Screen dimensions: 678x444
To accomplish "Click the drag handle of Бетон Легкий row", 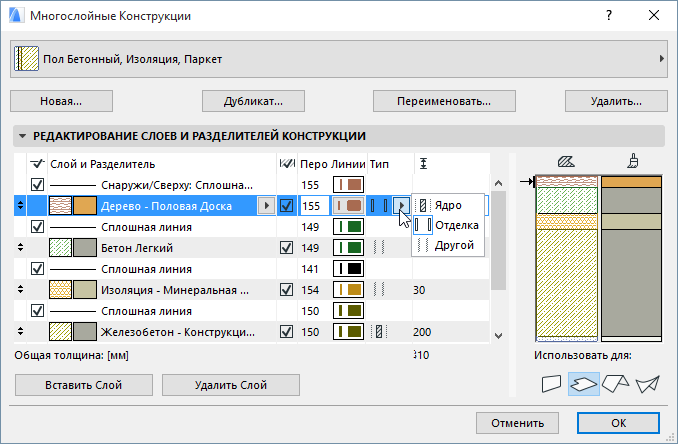I will pyautogui.click(x=20, y=247).
